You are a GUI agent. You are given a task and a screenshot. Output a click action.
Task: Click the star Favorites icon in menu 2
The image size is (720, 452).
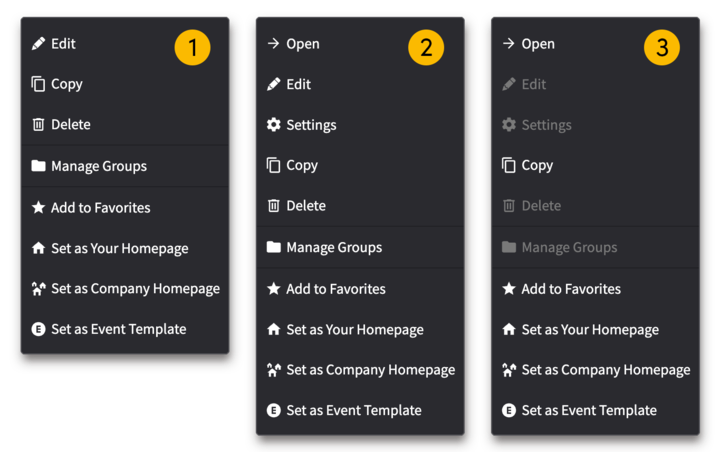(x=273, y=289)
